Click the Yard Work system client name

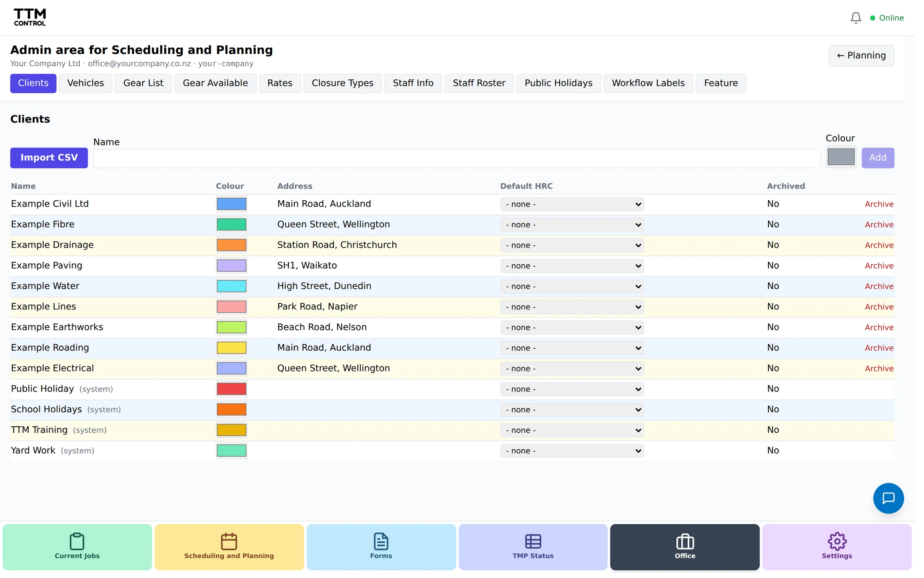coord(33,450)
